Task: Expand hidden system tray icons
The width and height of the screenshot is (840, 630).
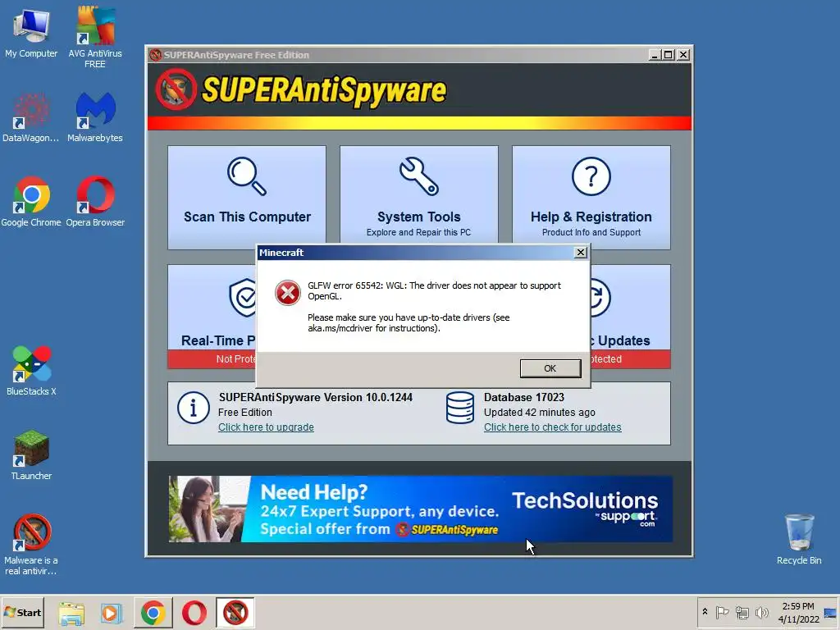Action: point(705,612)
